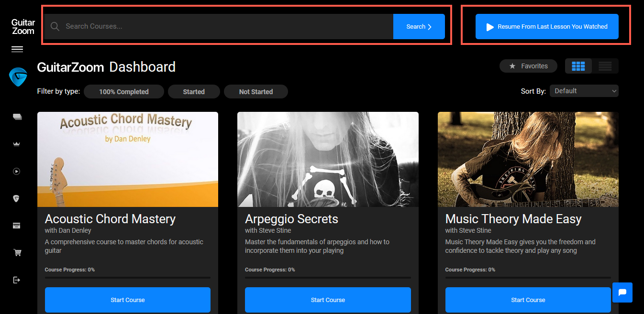Click the blue guitar pick profile icon

[18, 77]
